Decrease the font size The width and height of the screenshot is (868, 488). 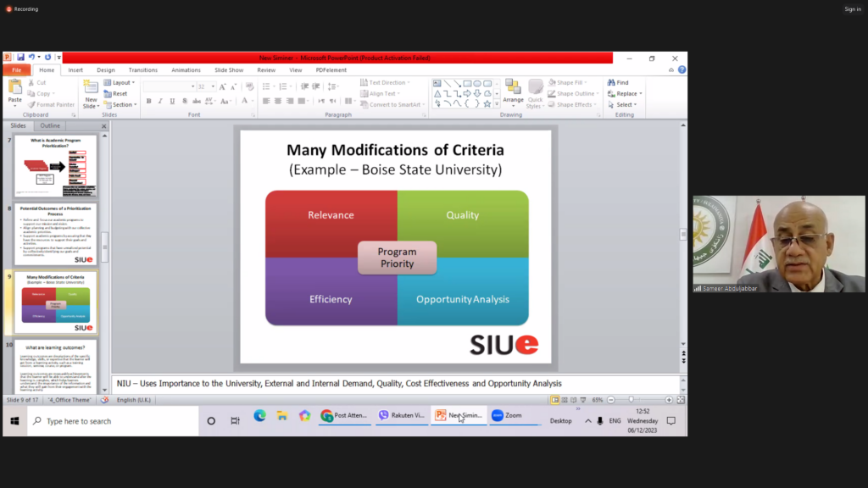234,87
